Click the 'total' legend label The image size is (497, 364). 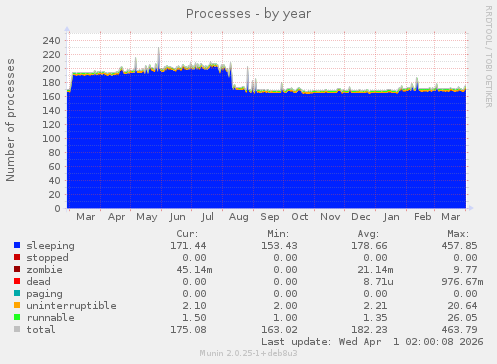point(41,330)
